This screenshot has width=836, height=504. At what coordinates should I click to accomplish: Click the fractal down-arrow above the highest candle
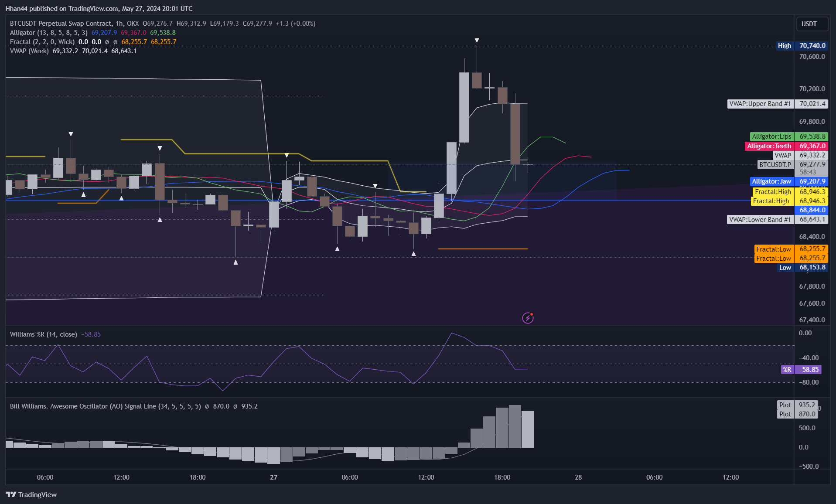coord(477,40)
